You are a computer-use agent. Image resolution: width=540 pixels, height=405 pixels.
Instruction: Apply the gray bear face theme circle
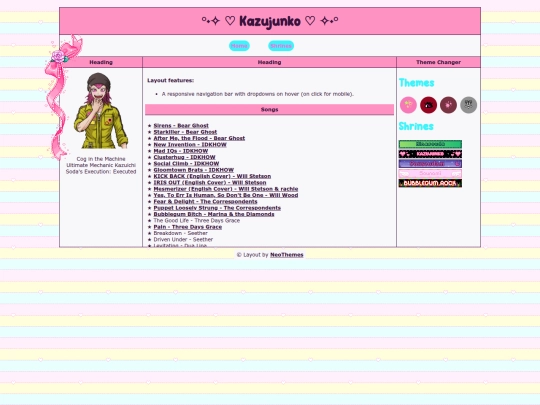pyautogui.click(x=468, y=105)
